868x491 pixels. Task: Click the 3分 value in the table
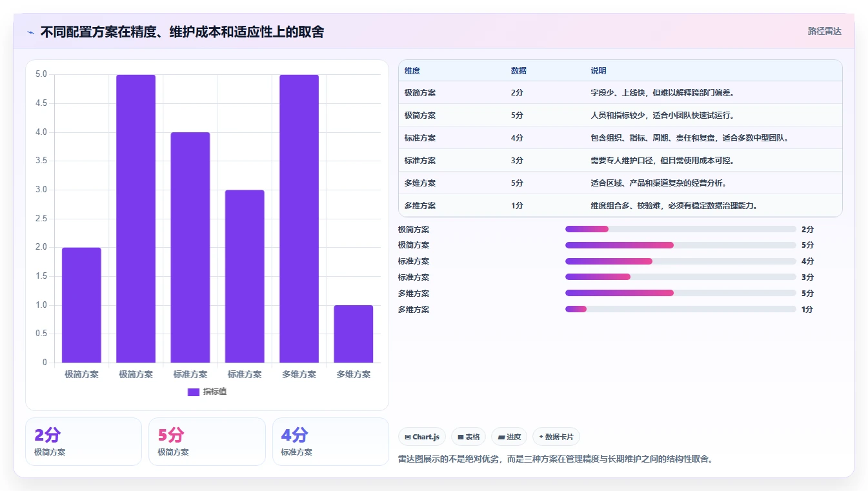click(517, 161)
